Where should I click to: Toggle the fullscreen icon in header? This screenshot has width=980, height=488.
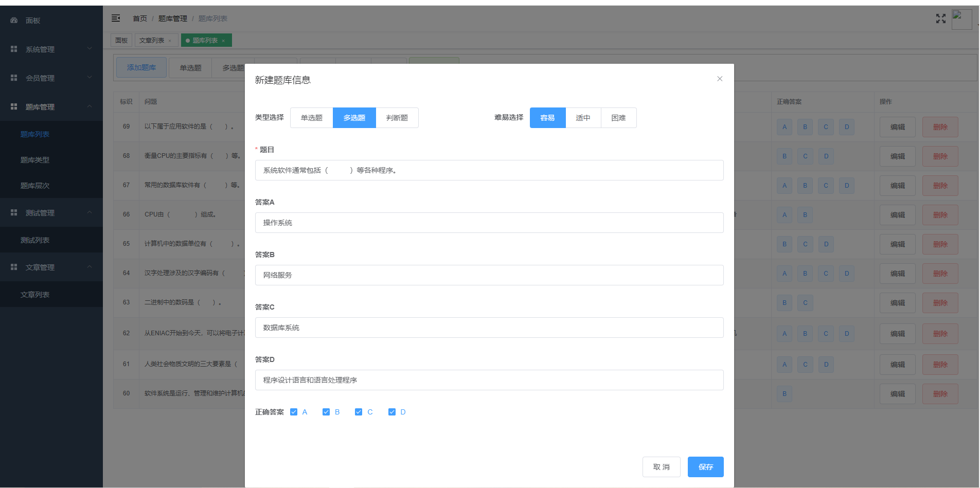[x=940, y=19]
